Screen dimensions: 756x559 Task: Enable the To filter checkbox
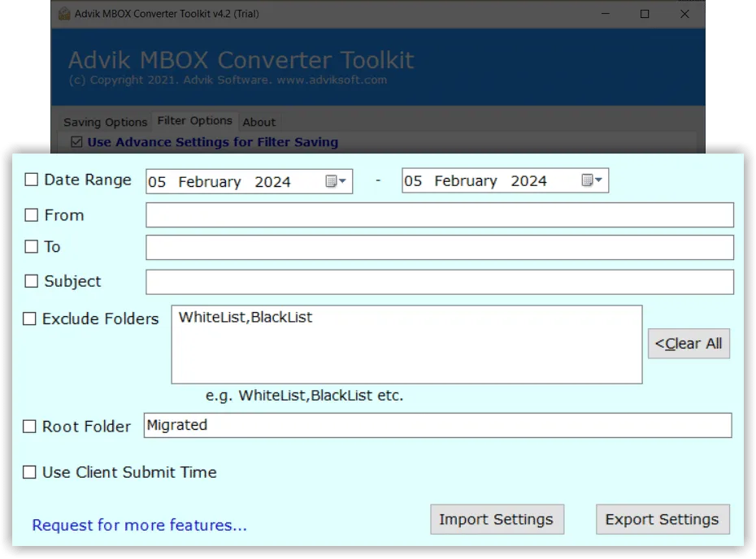pos(32,246)
